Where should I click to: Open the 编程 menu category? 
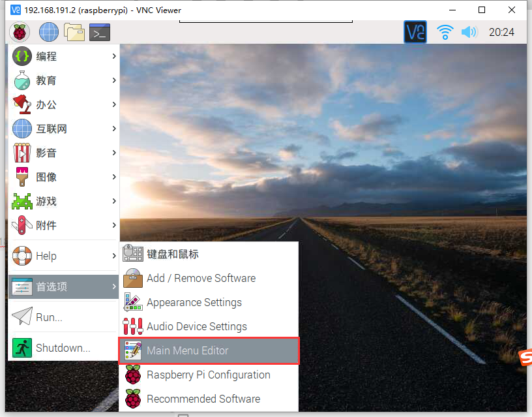[63, 56]
